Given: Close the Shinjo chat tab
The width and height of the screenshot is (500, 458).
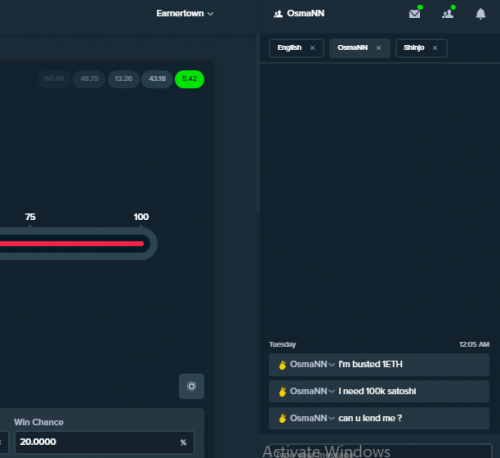Looking at the screenshot, I should [x=435, y=48].
